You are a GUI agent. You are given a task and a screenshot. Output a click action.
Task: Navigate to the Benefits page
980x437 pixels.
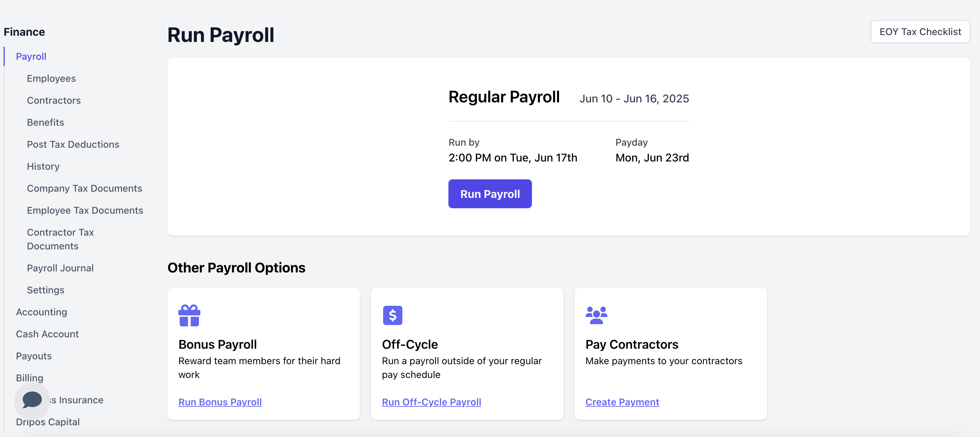coord(45,122)
